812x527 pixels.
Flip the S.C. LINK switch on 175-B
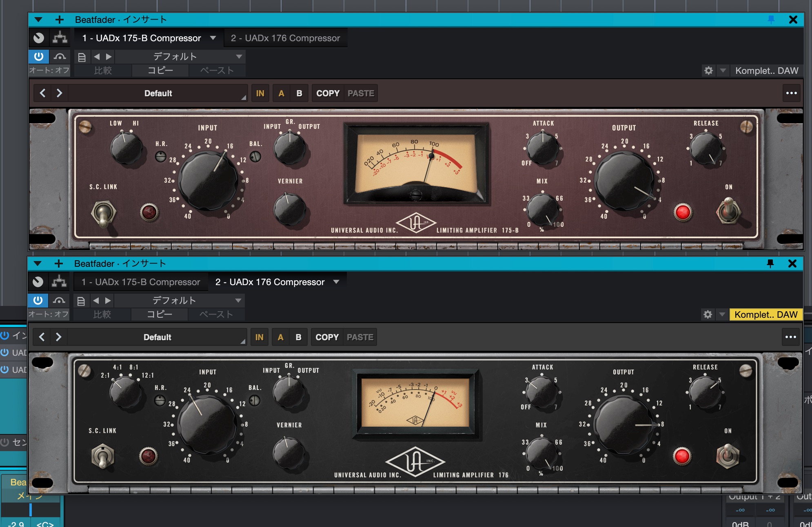(104, 213)
